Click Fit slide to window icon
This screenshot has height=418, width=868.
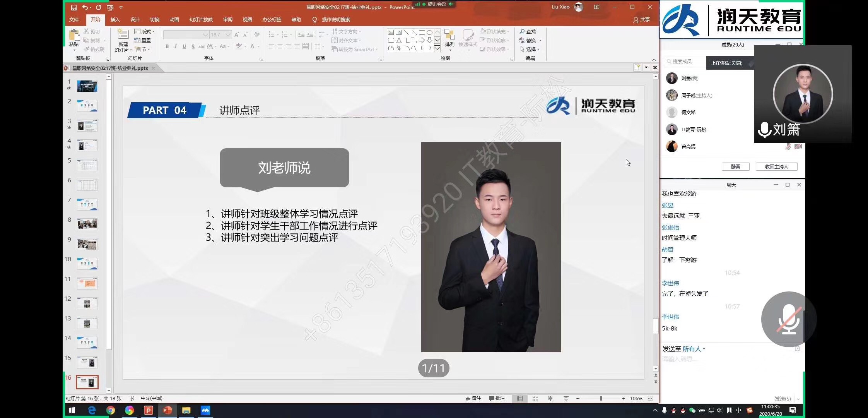tap(650, 398)
